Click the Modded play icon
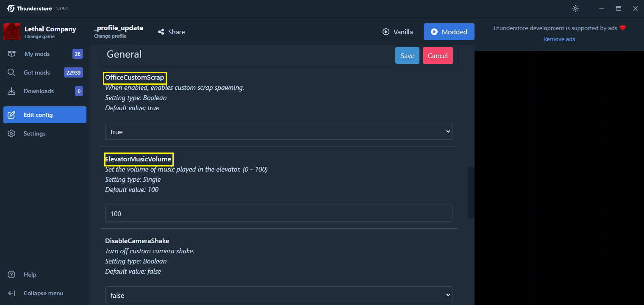The image size is (644, 305). [x=434, y=32]
